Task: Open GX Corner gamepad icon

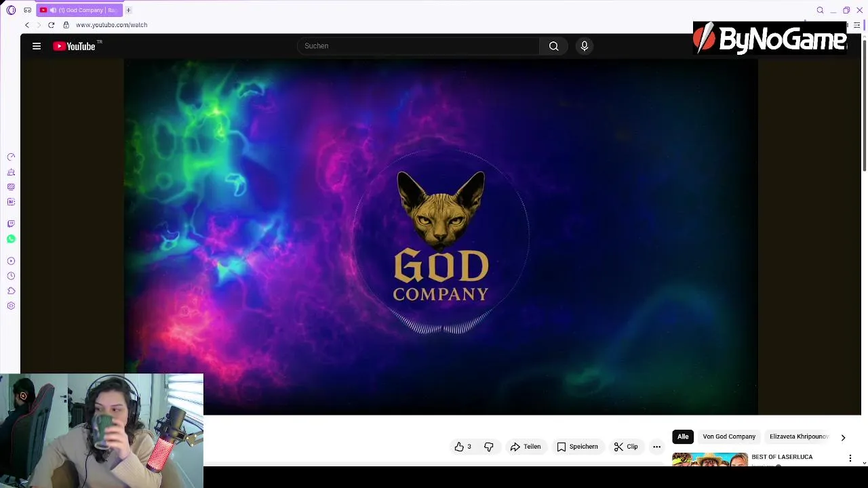Action: click(27, 10)
